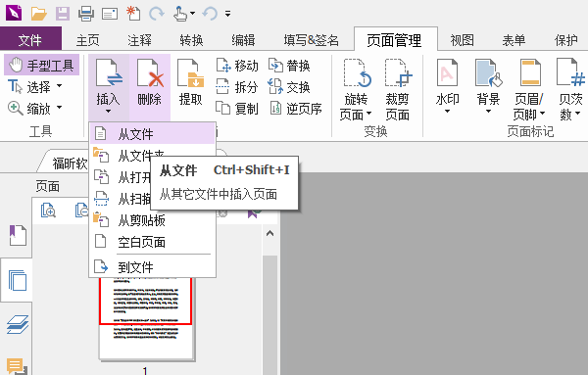The height and width of the screenshot is (375, 588).
Task: Choose 从文件 in insert menu
Action: click(153, 134)
